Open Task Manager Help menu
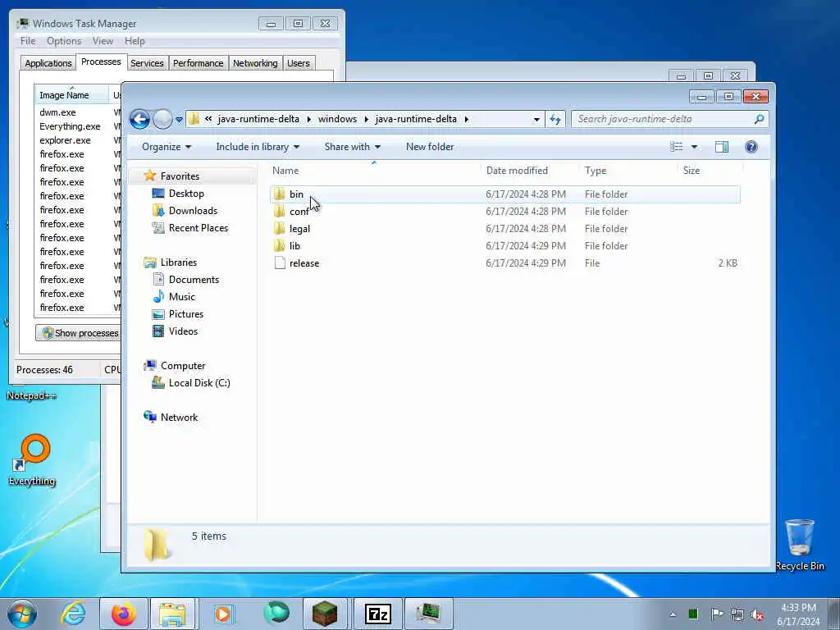Viewport: 840px width, 630px height. pyautogui.click(x=135, y=41)
